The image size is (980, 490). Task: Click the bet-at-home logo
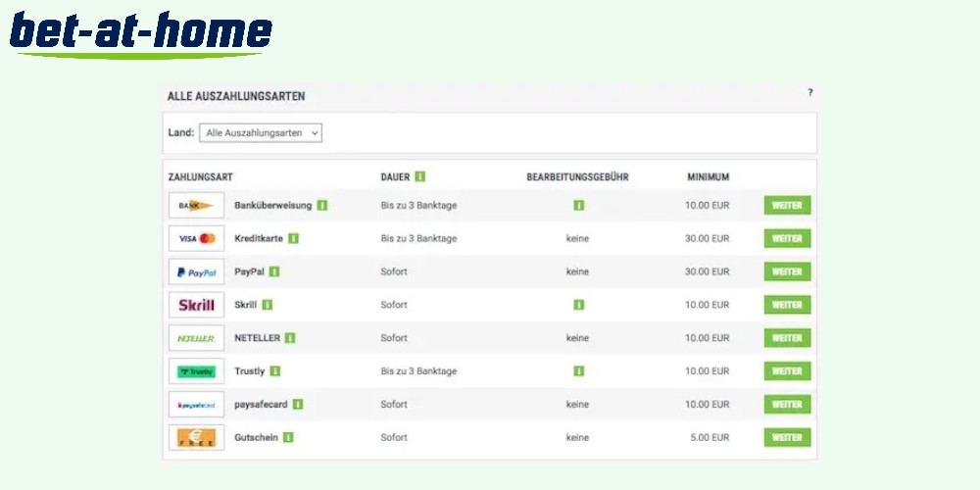(x=140, y=33)
